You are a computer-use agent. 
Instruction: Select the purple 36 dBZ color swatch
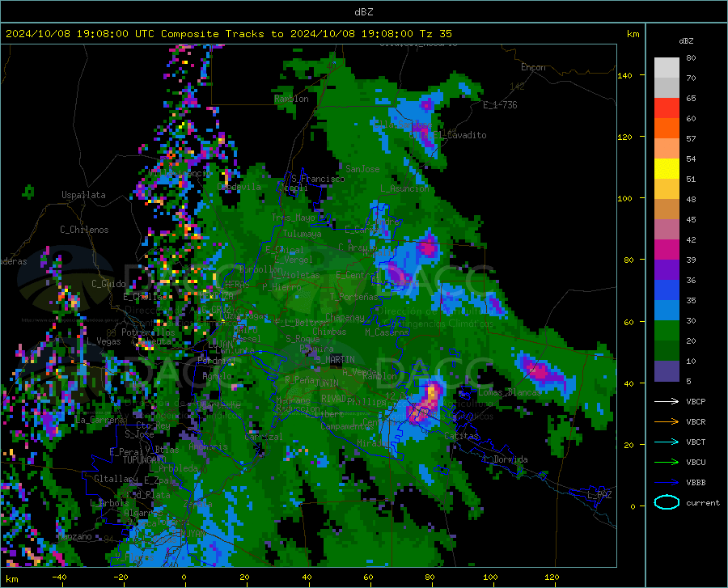(x=667, y=270)
